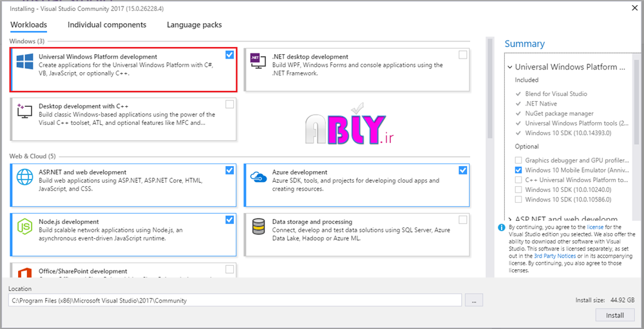Open the Individual components tab
Screen dimensions: 644x329
click(107, 24)
